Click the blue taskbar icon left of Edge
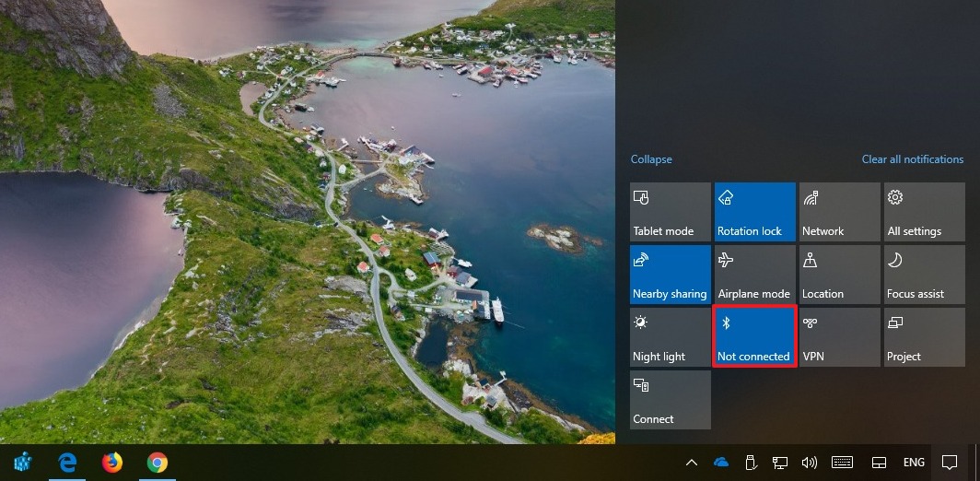Image resolution: width=980 pixels, height=481 pixels. [x=23, y=463]
